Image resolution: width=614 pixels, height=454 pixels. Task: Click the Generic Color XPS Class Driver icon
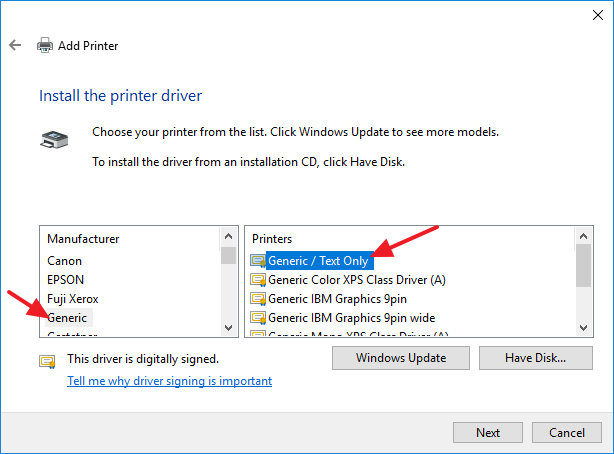click(x=258, y=280)
